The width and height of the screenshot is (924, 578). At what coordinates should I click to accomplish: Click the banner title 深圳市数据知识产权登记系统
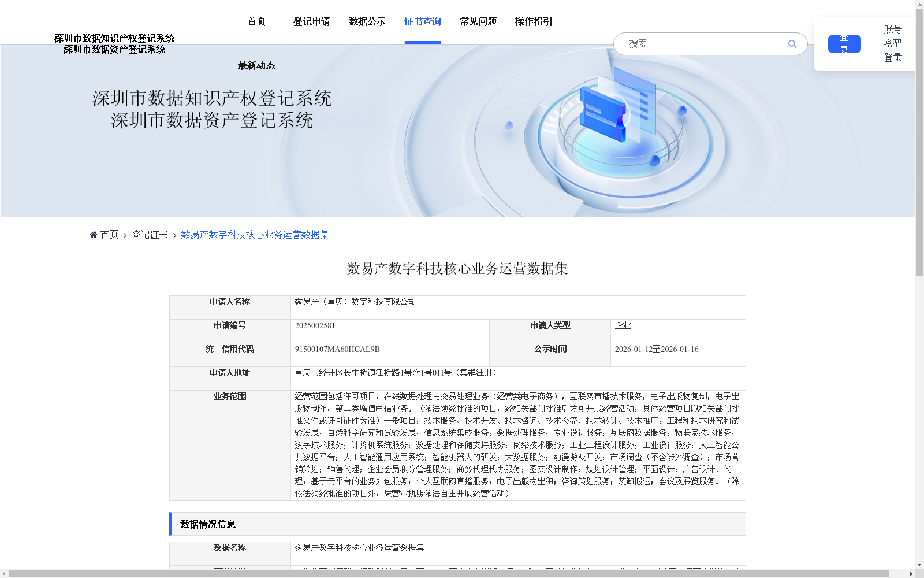[x=212, y=98]
